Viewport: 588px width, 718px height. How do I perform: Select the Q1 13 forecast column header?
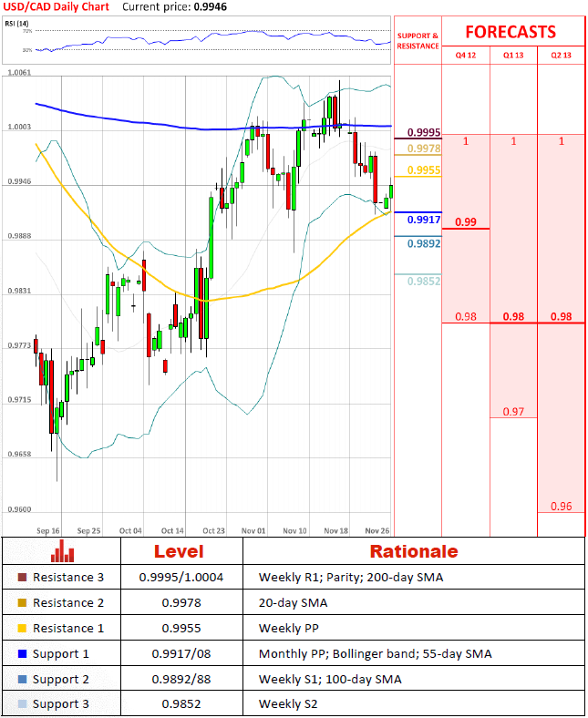[513, 56]
